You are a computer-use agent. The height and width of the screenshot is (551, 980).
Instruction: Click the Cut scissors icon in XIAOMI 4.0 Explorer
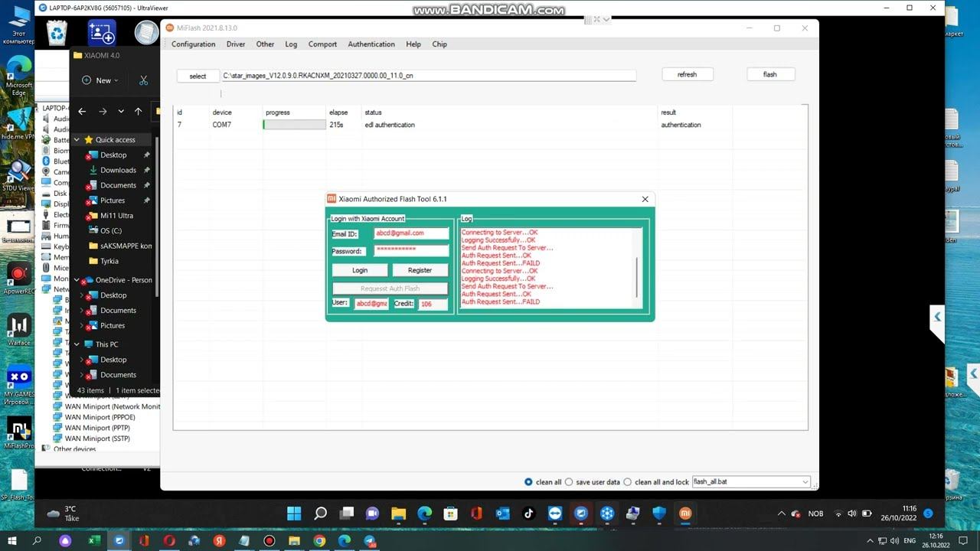143,80
